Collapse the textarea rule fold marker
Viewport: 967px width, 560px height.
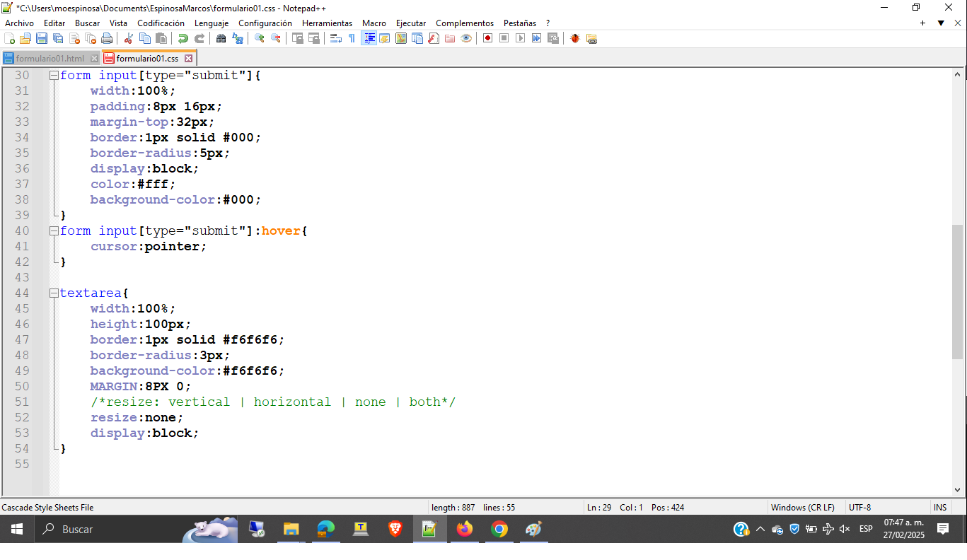pos(54,293)
